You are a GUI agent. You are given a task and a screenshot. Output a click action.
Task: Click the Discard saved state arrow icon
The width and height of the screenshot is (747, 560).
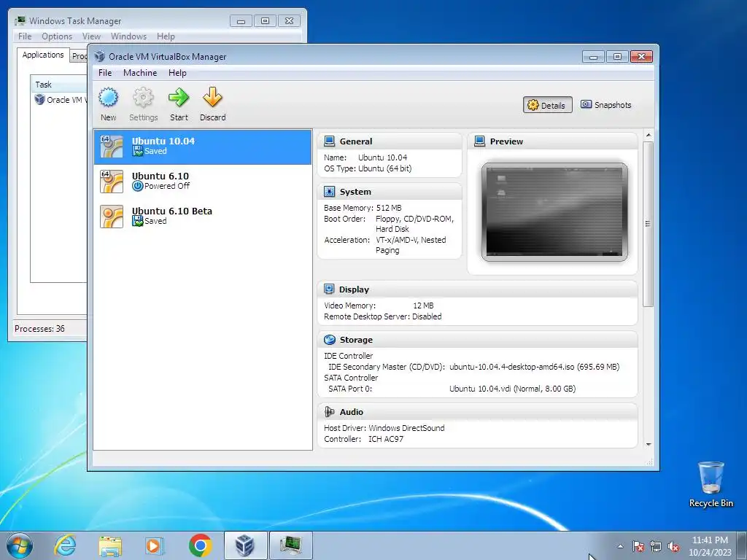[212, 97]
